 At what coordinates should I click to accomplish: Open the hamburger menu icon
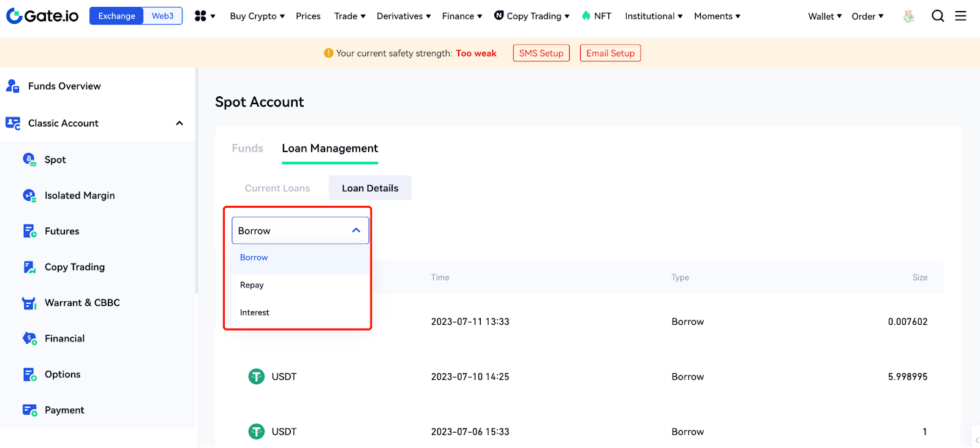tap(960, 16)
